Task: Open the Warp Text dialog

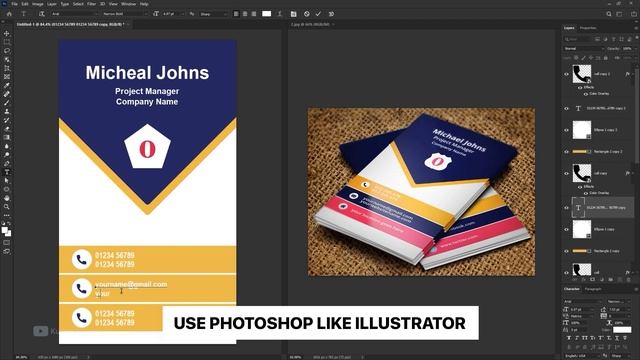Action: pyautogui.click(x=280, y=14)
